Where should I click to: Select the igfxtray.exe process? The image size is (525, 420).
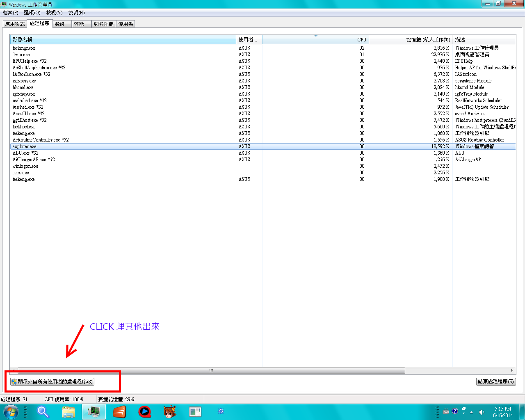point(263,94)
